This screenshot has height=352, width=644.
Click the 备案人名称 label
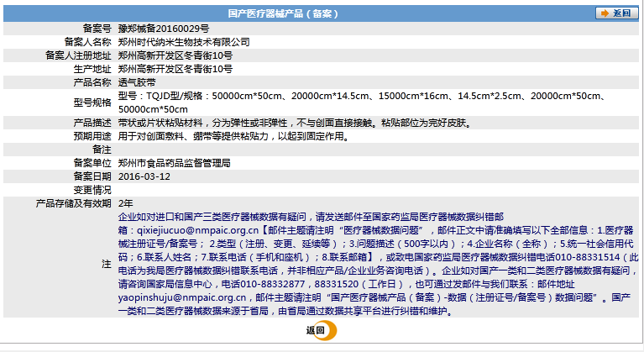pos(87,42)
